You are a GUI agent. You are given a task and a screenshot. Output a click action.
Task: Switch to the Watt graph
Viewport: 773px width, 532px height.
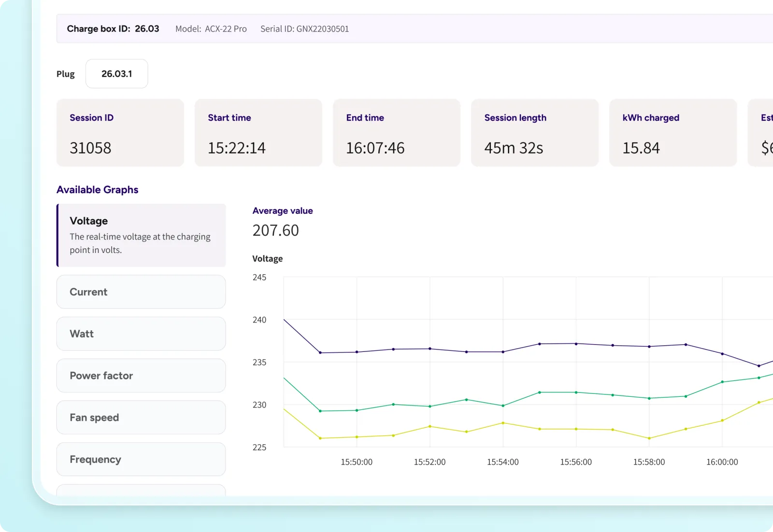point(141,334)
